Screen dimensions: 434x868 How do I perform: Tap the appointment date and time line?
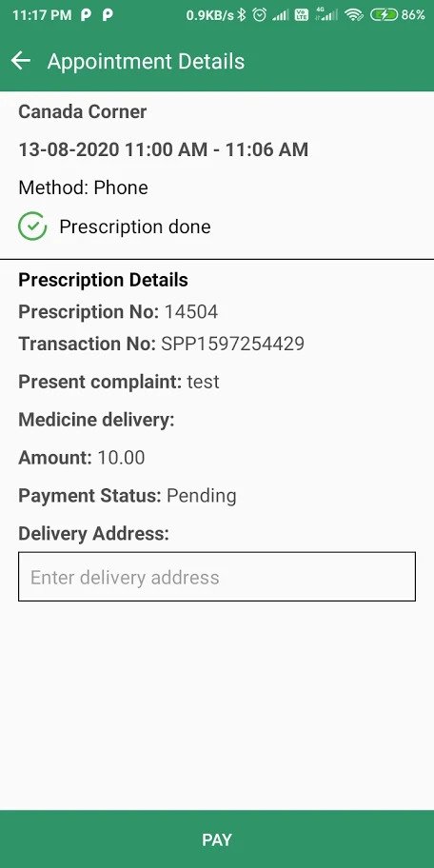[x=164, y=149]
